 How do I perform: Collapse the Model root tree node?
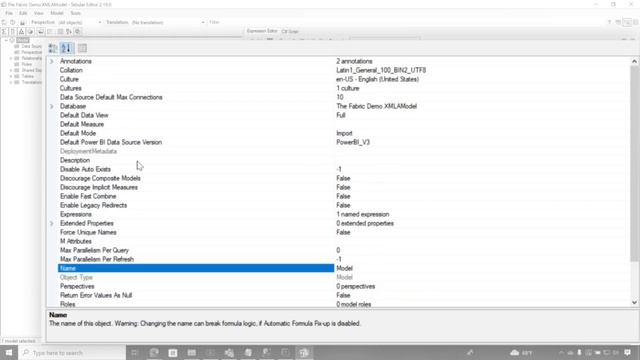pos(6,40)
